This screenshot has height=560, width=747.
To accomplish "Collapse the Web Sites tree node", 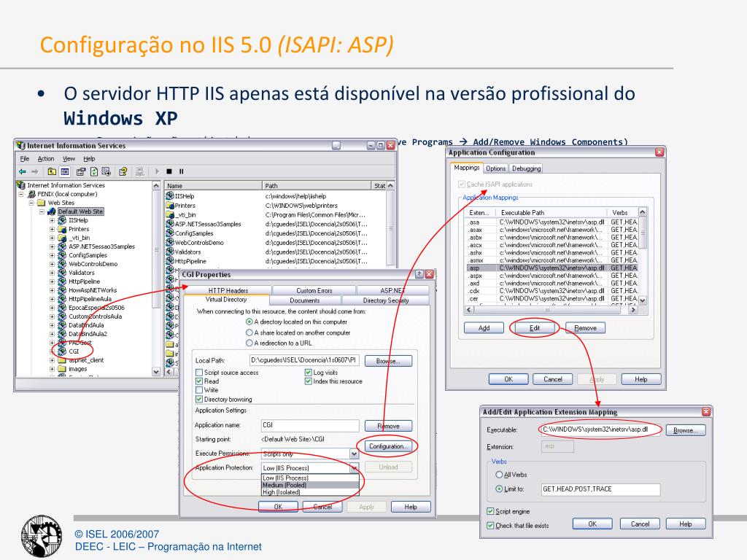I will [31, 203].
